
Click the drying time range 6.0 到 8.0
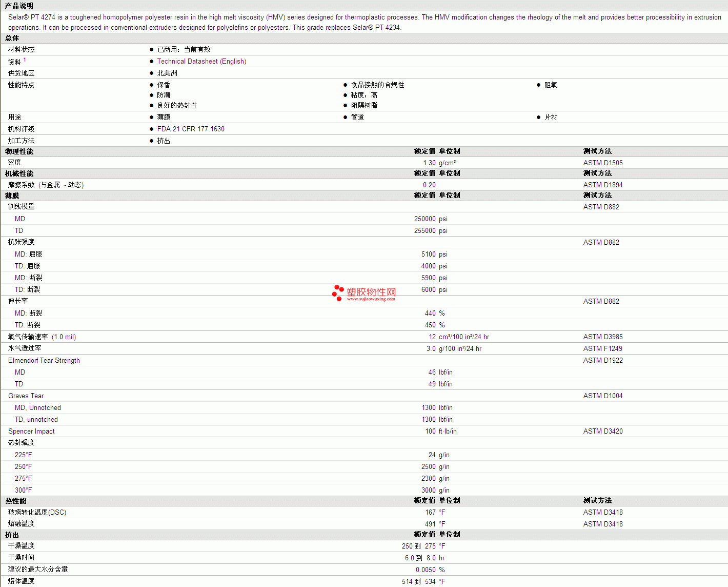[x=420, y=558]
